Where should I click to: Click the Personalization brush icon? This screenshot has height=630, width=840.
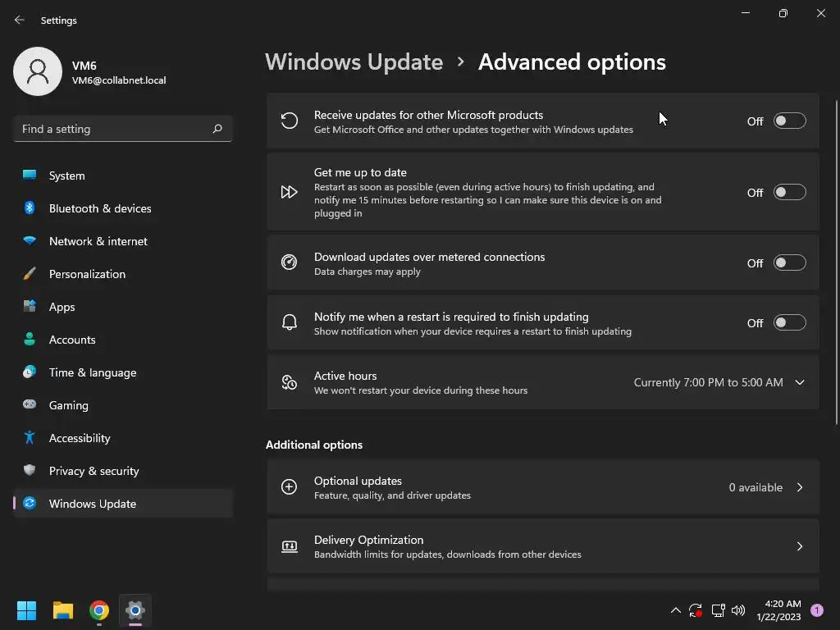pyautogui.click(x=30, y=274)
